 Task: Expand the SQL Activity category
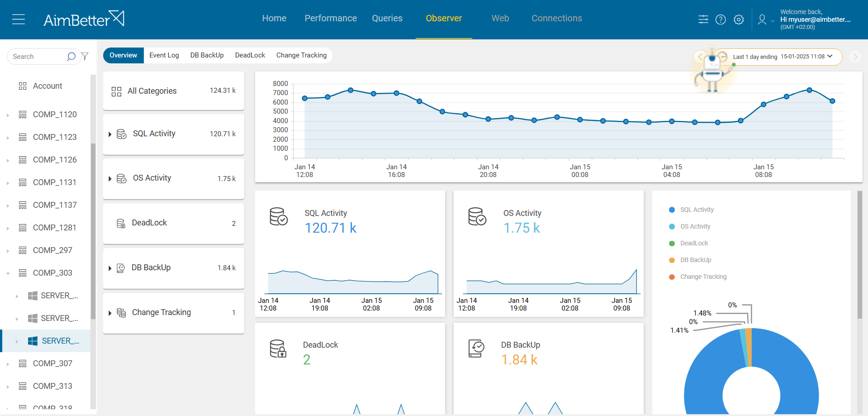tap(110, 134)
